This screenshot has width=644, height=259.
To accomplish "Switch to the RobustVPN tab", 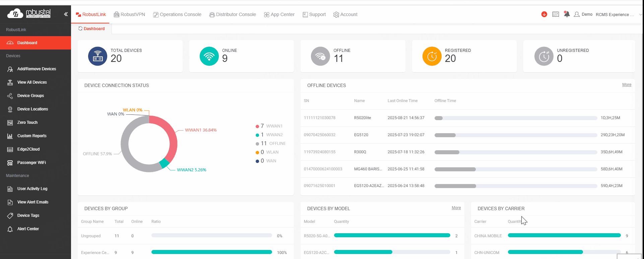I will coord(129,14).
